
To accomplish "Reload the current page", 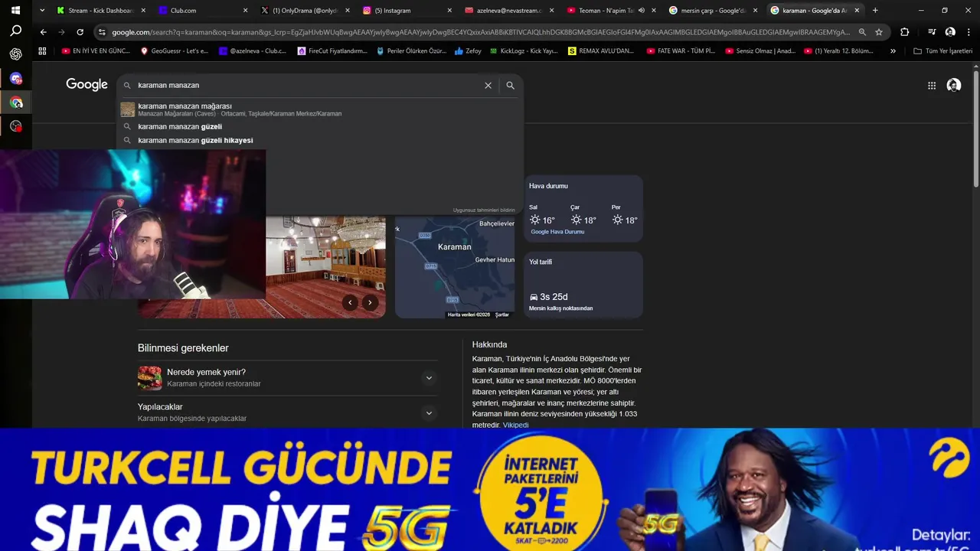I will pyautogui.click(x=80, y=32).
